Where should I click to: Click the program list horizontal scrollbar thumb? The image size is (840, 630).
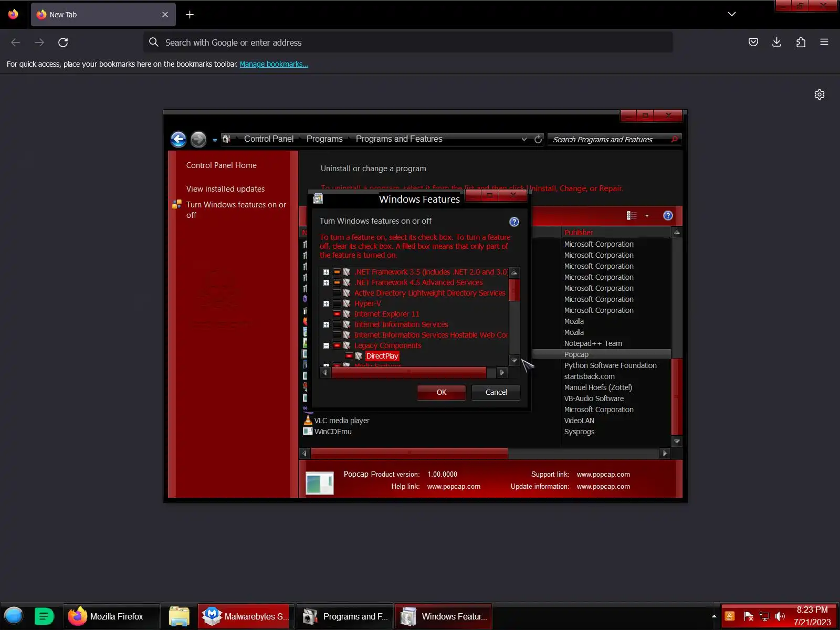[x=409, y=453]
